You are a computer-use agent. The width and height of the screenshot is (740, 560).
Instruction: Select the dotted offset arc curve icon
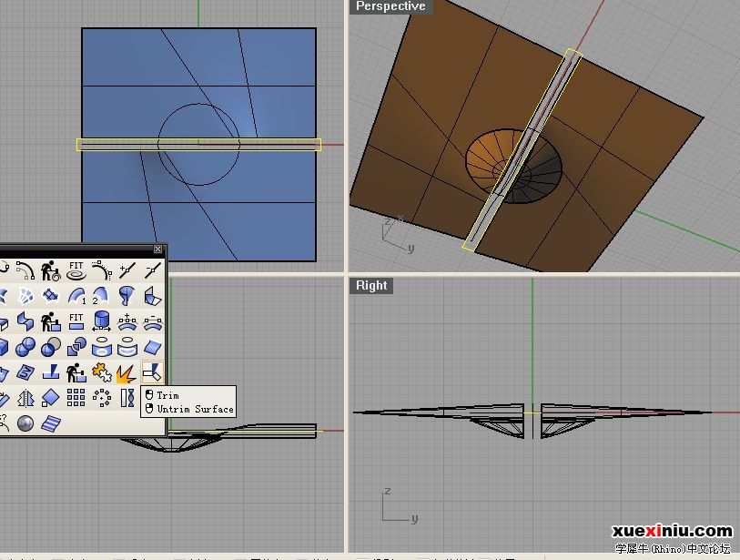tap(101, 270)
